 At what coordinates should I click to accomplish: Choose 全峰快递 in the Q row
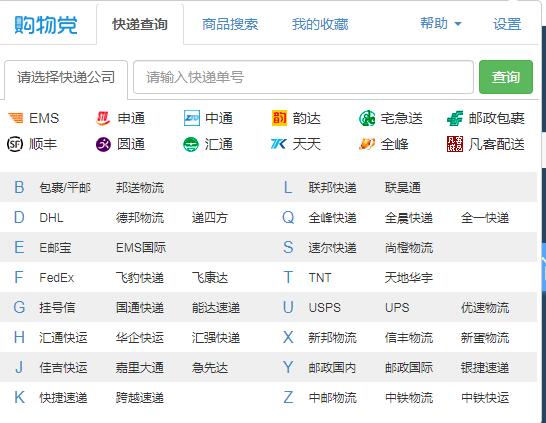[x=333, y=218]
